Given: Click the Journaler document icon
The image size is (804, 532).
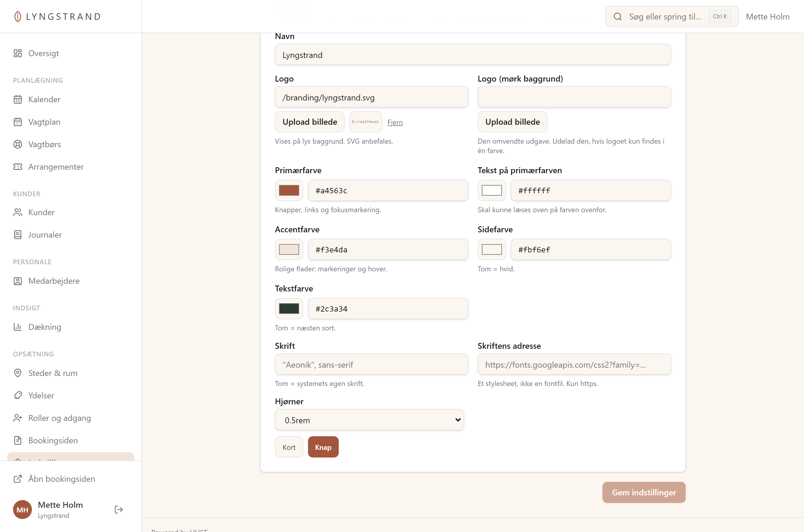Looking at the screenshot, I should (18, 235).
